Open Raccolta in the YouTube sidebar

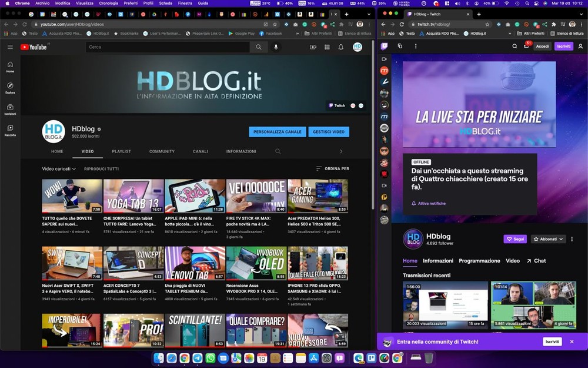[x=10, y=131]
